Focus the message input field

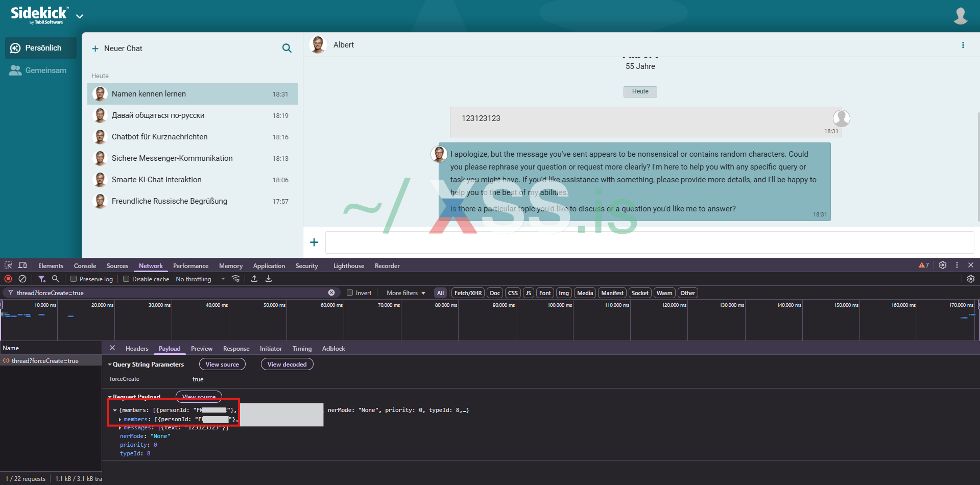650,243
